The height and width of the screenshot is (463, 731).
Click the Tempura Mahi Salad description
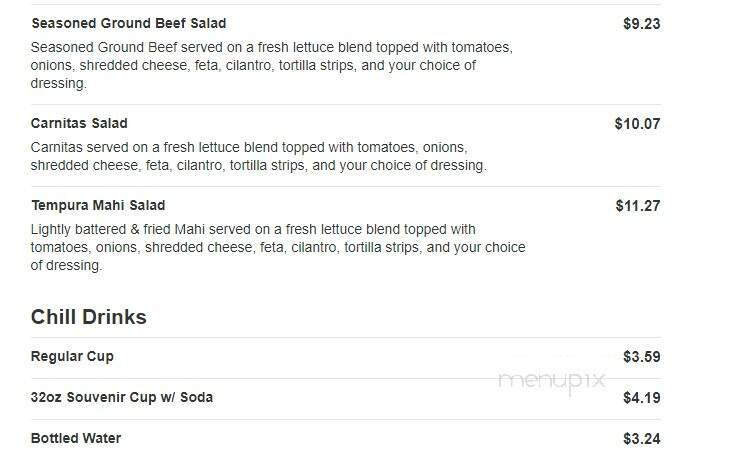click(x=277, y=248)
